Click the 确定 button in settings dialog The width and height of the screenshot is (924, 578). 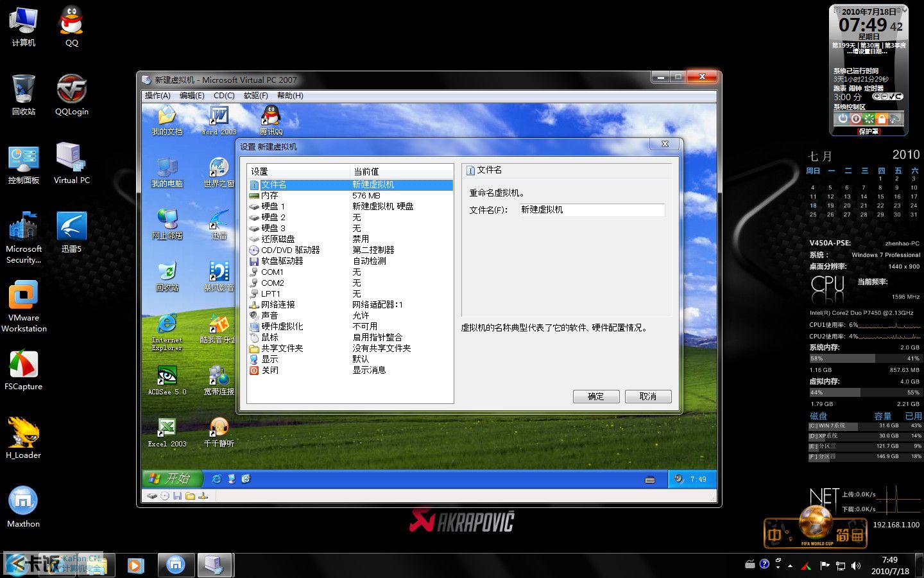coord(596,396)
